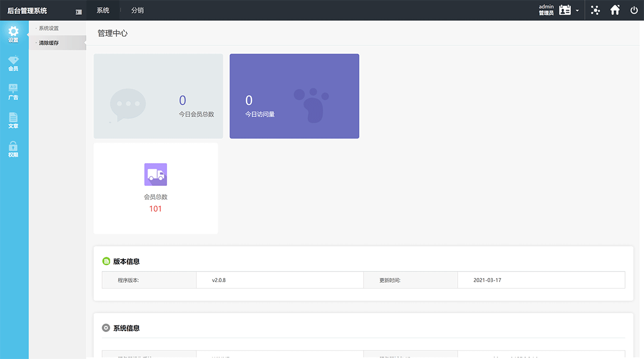The image size is (644, 359).
Task: Click the truck icon above 会员总数
Action: [x=155, y=174]
